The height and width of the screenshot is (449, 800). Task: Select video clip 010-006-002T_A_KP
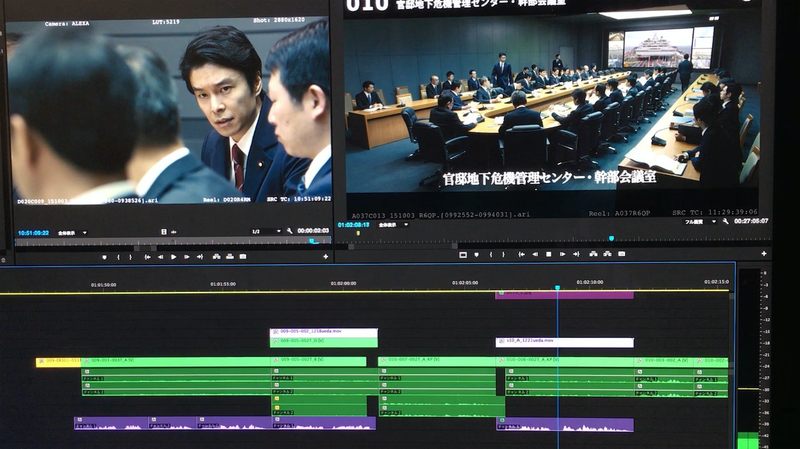point(565,361)
